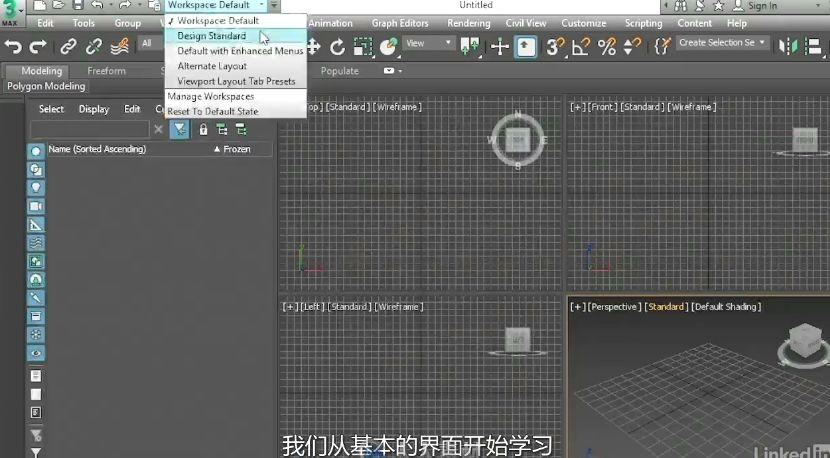Image resolution: width=830 pixels, height=458 pixels.
Task: Open the View reference coordinate system dropdown
Action: coord(428,43)
